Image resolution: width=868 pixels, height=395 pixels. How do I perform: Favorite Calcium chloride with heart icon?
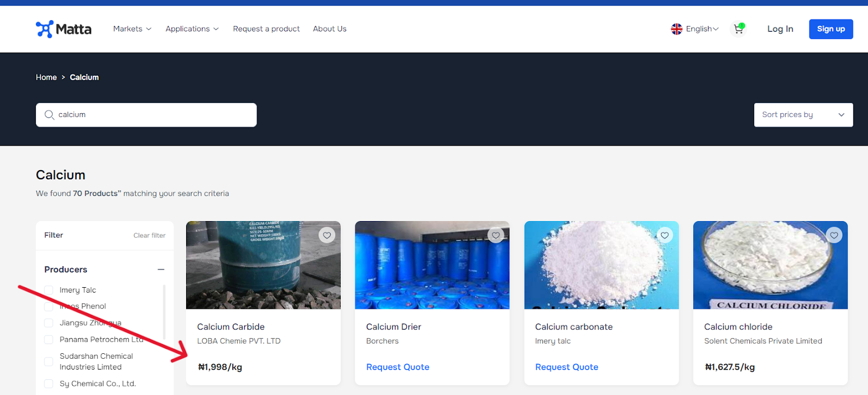point(834,235)
